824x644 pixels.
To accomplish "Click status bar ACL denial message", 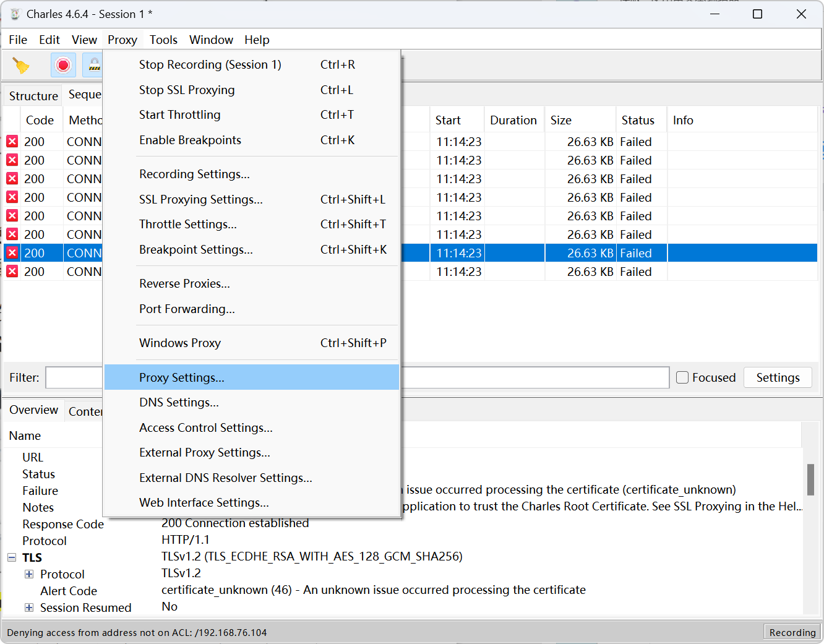I will point(137,632).
